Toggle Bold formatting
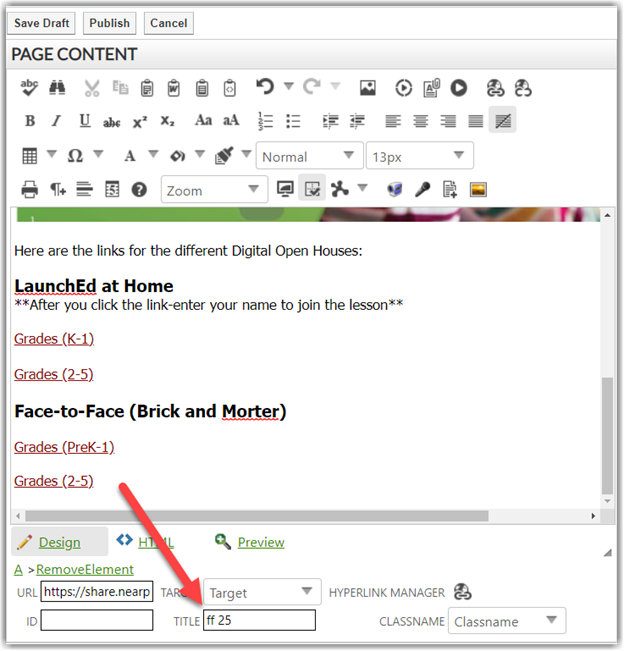Image resolution: width=624 pixels, height=651 pixels. coord(30,121)
